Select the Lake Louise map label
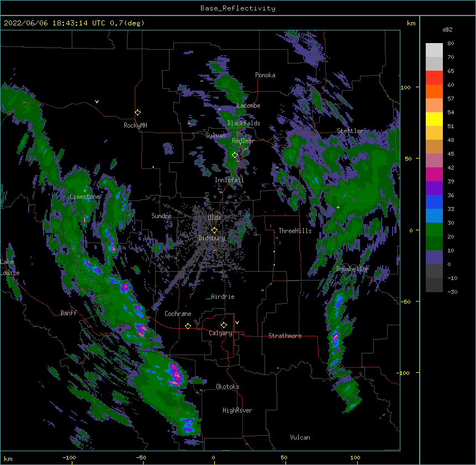Screen dimensions: 476x465 [x=10, y=267]
